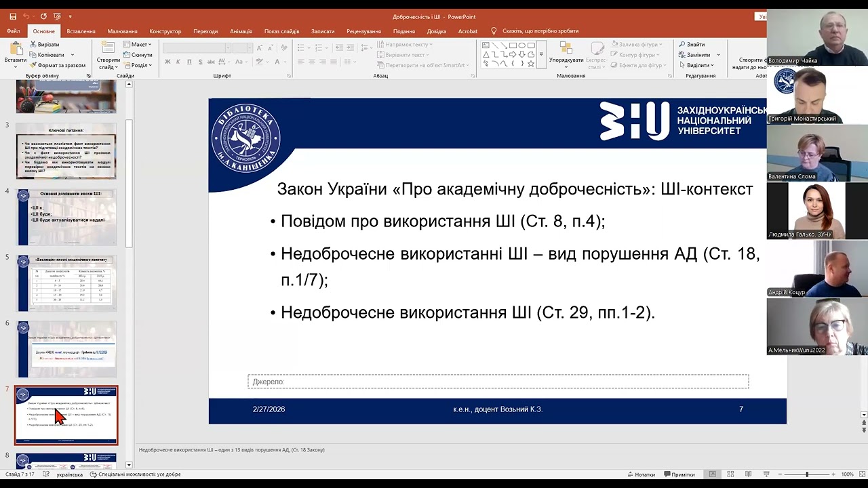This screenshot has width=868, height=488.
Task: Start slide show from beginning icon
Action: pos(58,16)
